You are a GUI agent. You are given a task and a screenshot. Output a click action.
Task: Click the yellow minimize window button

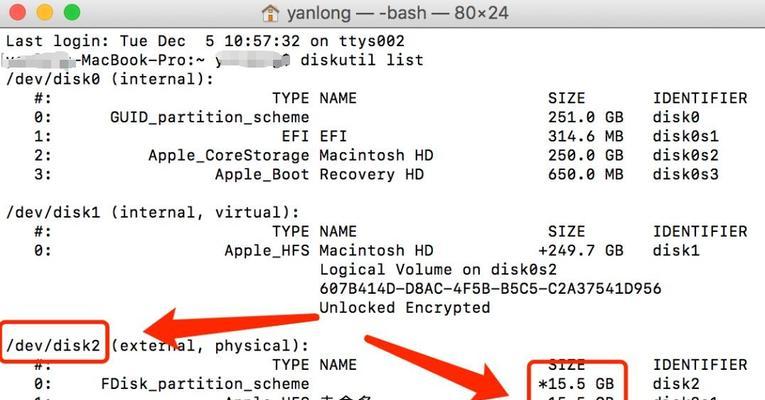45,13
